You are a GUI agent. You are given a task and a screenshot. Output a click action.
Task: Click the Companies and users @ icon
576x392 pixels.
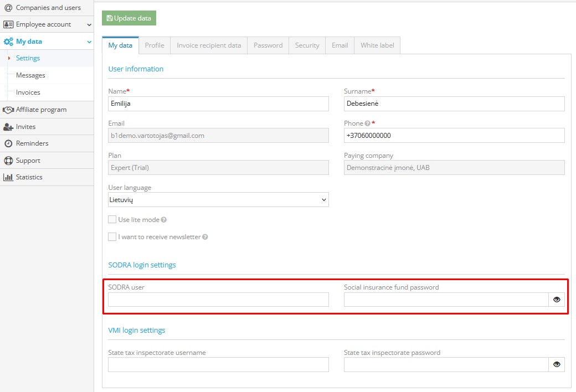(x=8, y=8)
